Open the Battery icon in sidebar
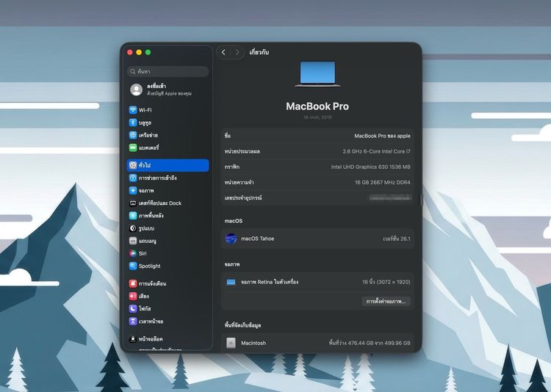 (133, 148)
